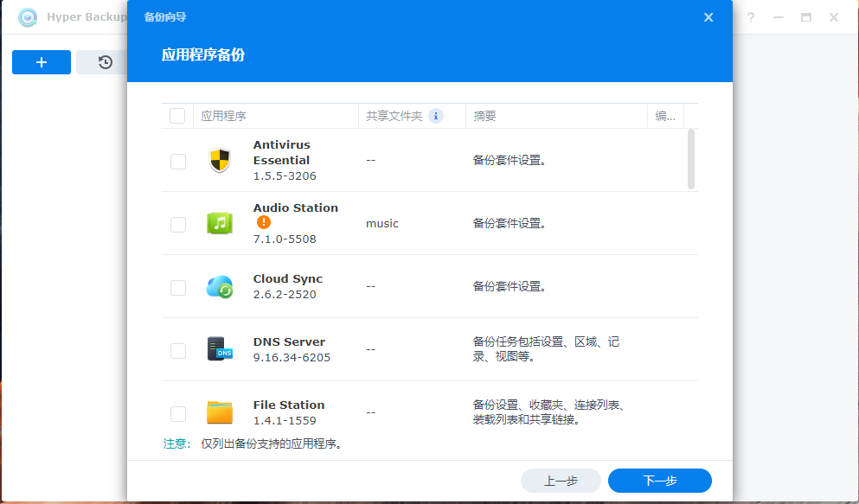859x504 pixels.
Task: Click the Audio Station music note icon
Action: pyautogui.click(x=220, y=223)
